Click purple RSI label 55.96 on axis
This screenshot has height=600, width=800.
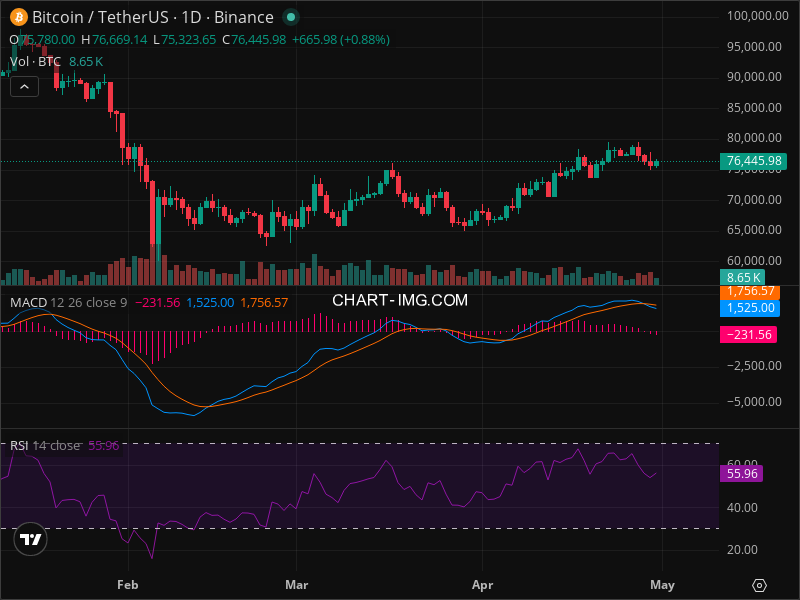pos(741,473)
